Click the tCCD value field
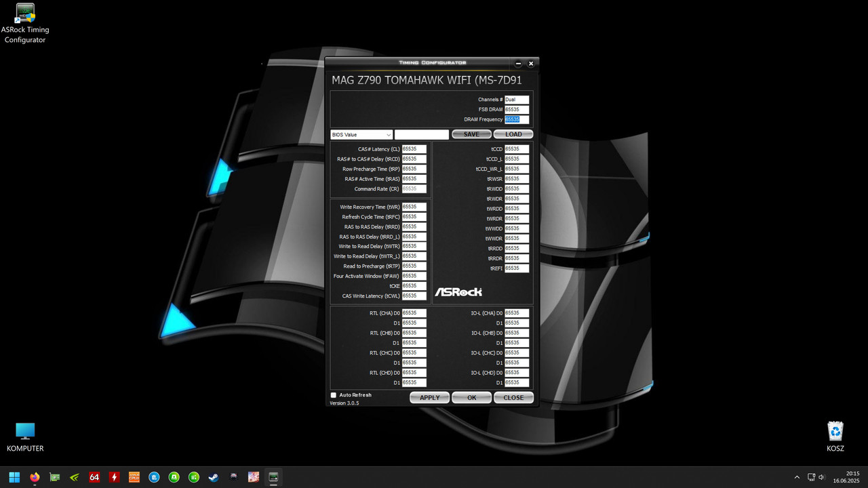Viewport: 868px width, 488px height. 517,149
